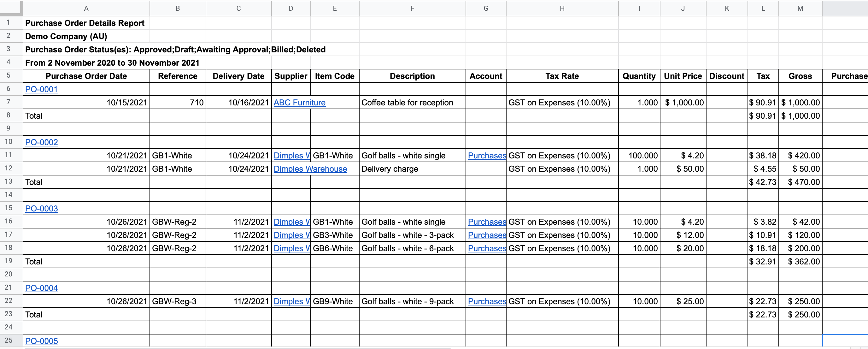Viewport: 868px width, 349px height.
Task: Select the $ 362.00 gross total cell
Action: point(800,262)
